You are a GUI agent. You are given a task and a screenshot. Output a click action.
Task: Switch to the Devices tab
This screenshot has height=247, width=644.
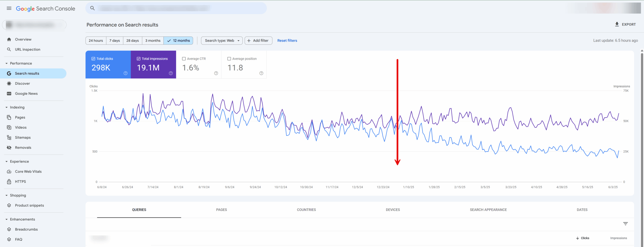393,210
